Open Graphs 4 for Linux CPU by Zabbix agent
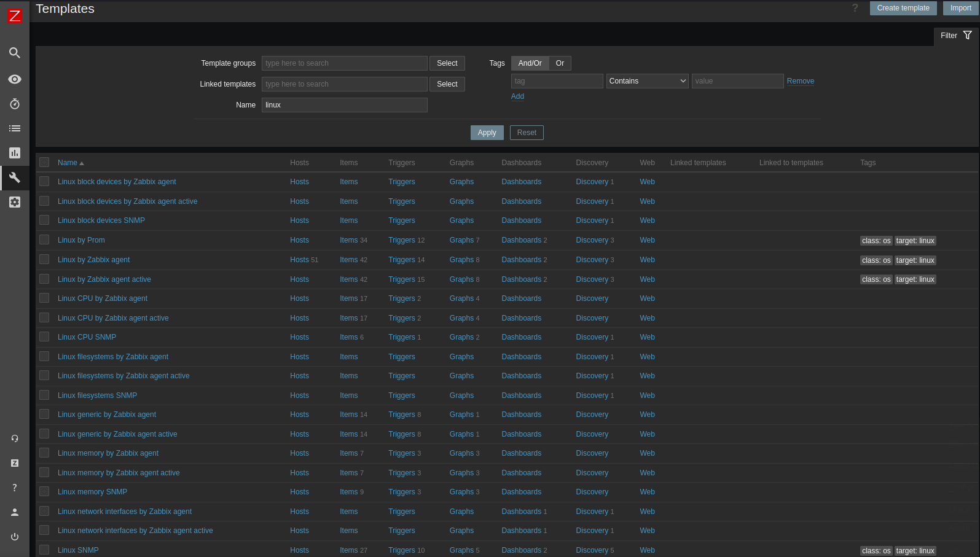This screenshot has height=557, width=980. (465, 298)
